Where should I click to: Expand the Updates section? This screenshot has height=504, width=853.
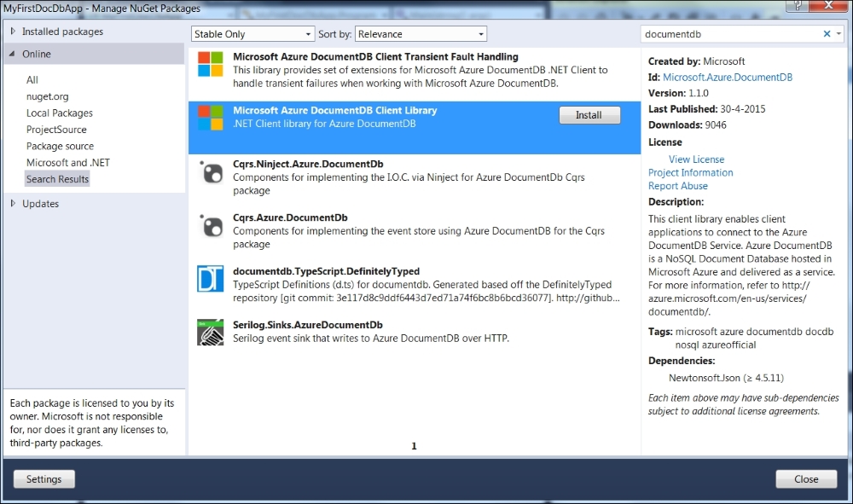(13, 203)
